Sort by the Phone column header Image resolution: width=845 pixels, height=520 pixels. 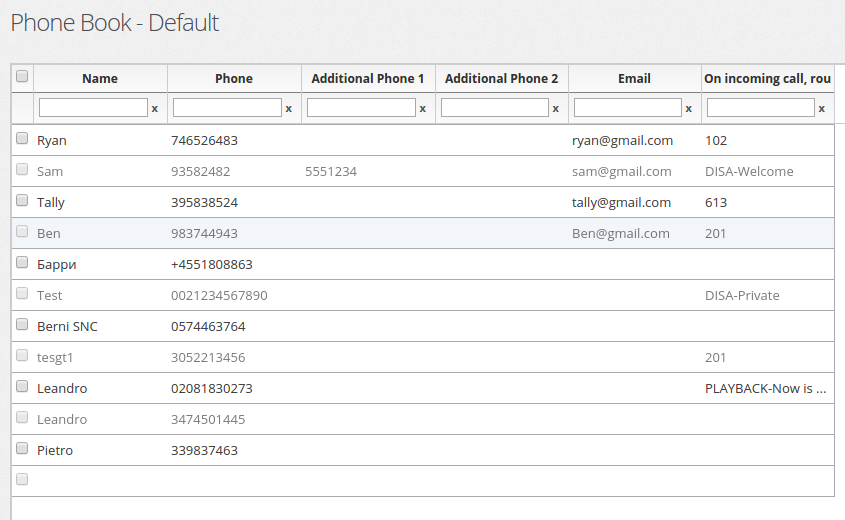click(x=234, y=78)
